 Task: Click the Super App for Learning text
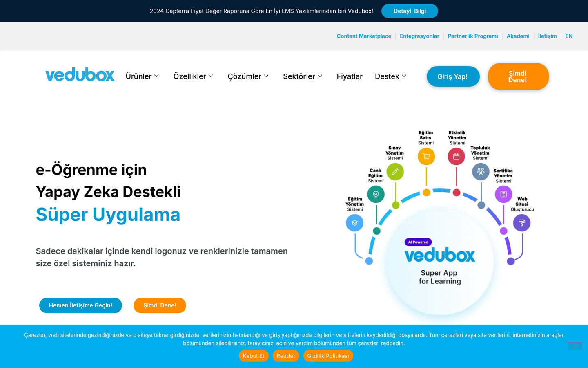(x=440, y=277)
